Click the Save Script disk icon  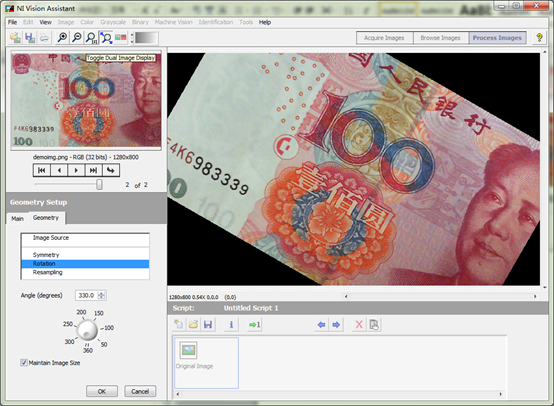208,324
